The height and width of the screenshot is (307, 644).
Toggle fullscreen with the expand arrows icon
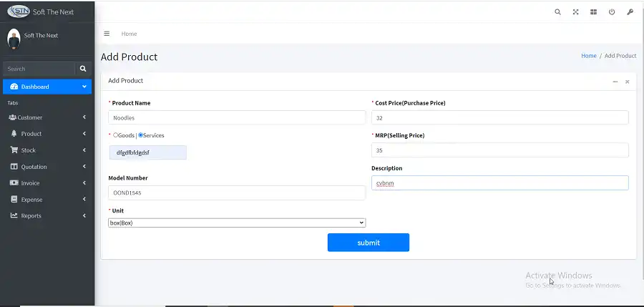[575, 12]
